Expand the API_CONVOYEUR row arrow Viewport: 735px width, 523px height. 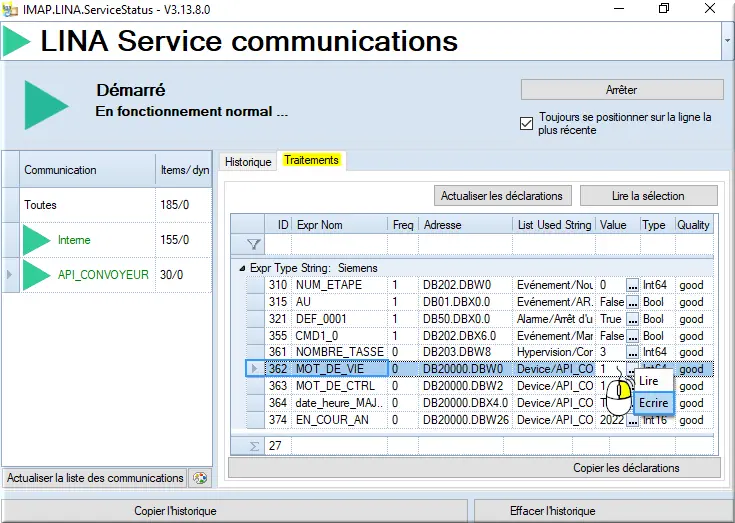(x=9, y=275)
